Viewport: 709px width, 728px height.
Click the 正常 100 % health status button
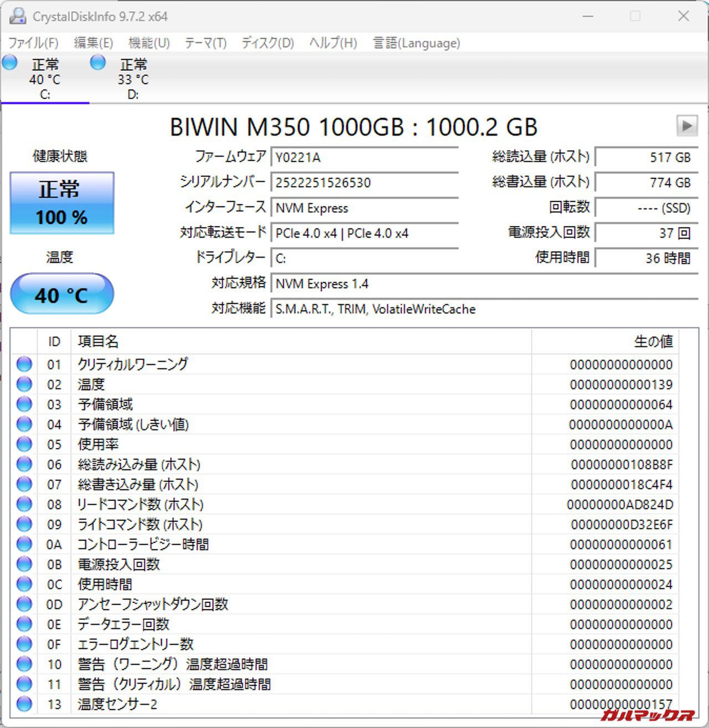(62, 203)
